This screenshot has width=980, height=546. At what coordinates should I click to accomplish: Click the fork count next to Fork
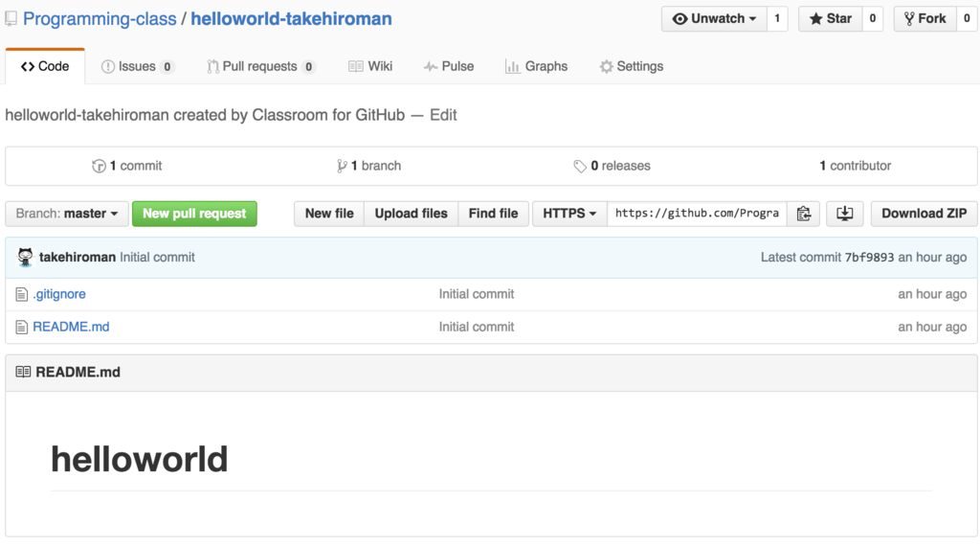tap(967, 19)
